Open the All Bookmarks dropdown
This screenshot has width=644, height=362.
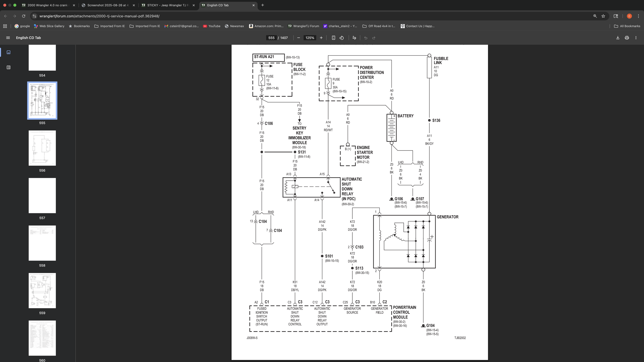(x=627, y=26)
